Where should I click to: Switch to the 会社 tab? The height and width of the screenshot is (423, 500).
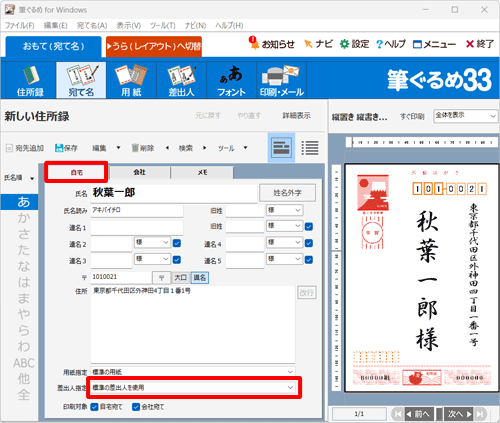click(x=140, y=172)
